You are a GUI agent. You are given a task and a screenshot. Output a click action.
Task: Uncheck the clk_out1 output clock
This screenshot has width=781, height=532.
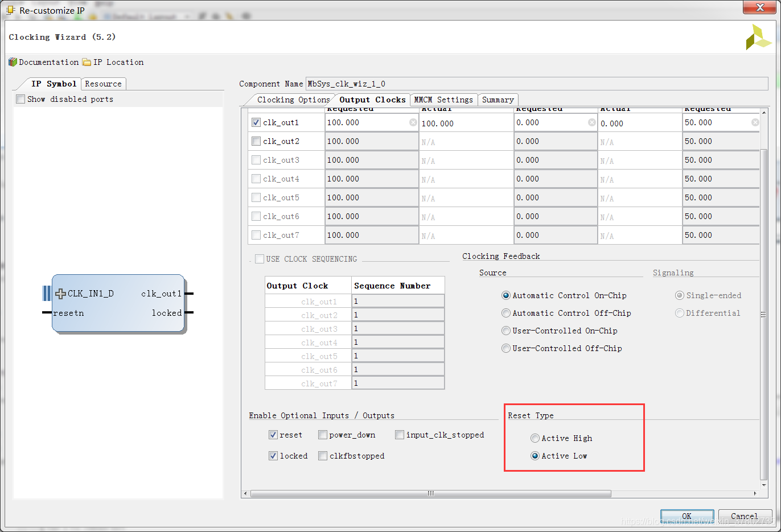click(x=256, y=122)
